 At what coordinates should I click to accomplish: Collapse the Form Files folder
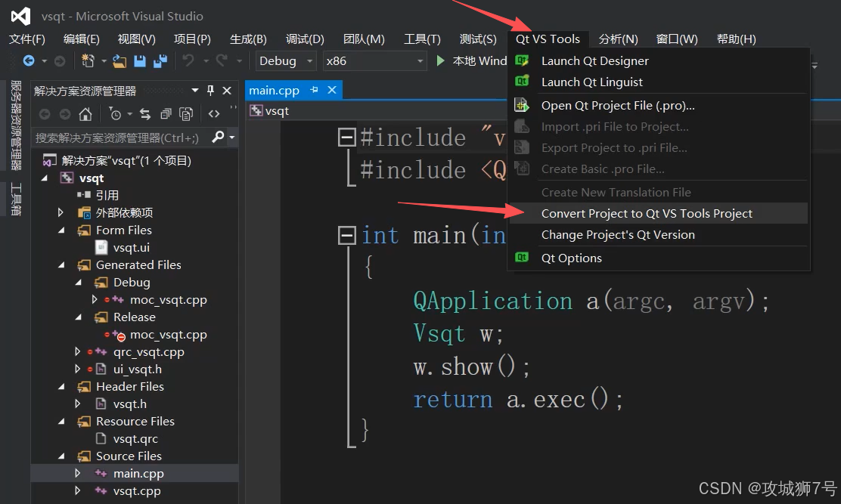point(61,230)
